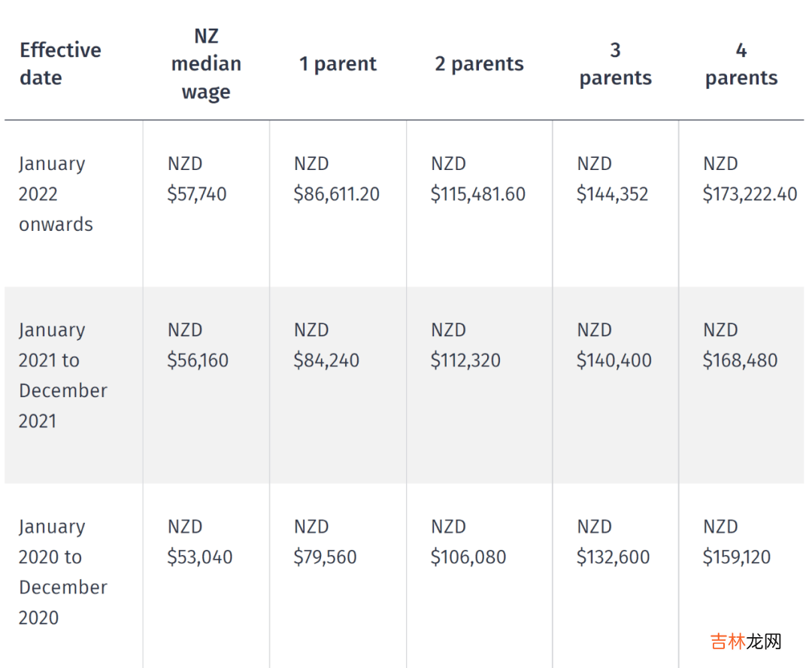
Task: Click the Effective date column header
Action: (60, 64)
